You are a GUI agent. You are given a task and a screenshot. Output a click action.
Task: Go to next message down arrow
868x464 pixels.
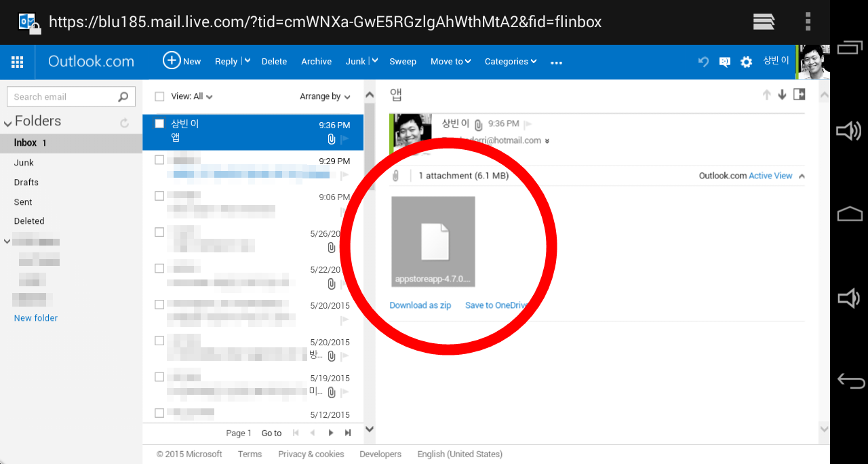click(x=782, y=95)
